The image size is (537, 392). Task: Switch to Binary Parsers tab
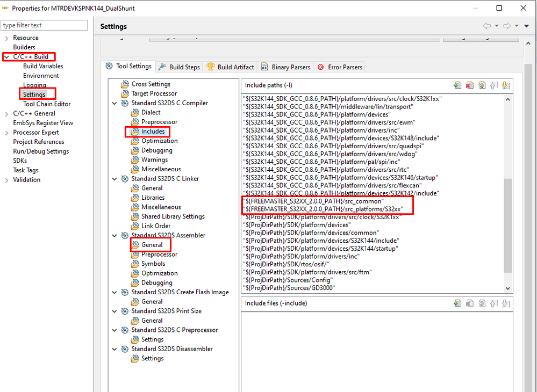tap(286, 67)
